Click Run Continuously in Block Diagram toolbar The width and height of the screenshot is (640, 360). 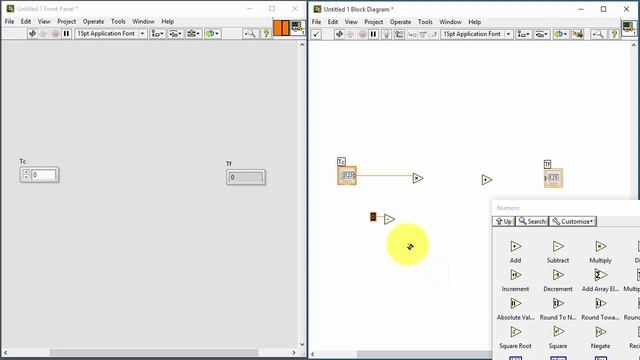pos(350,34)
